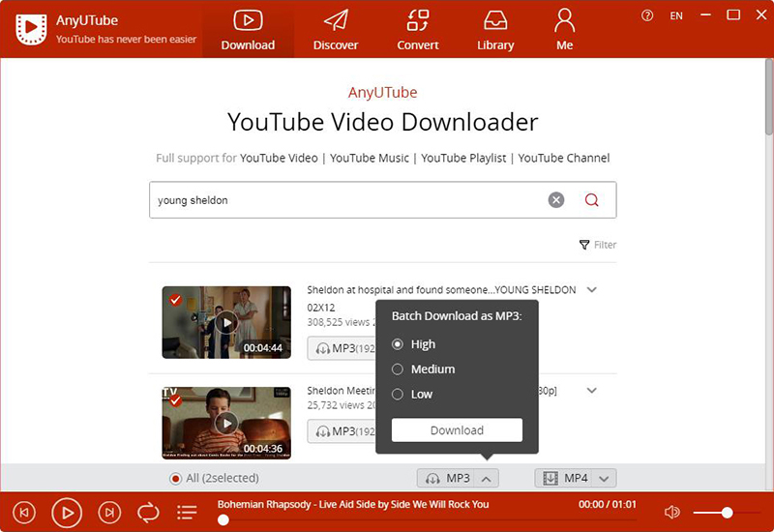Skip to the next track

109,513
